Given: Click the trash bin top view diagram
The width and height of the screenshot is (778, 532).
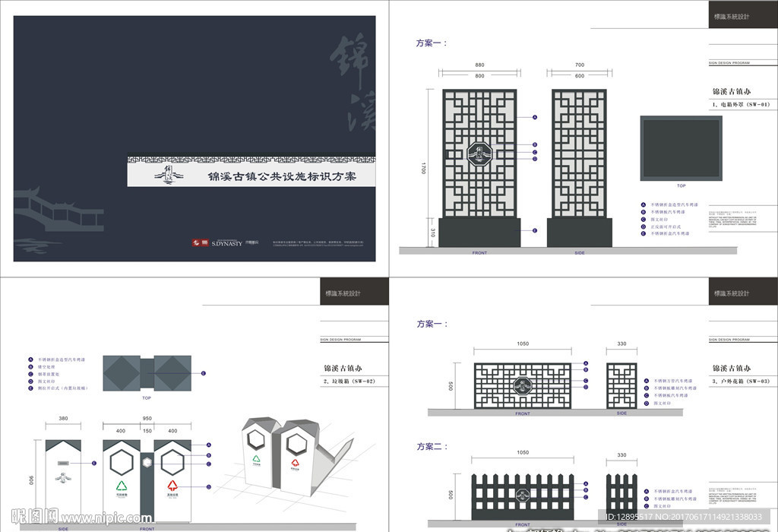Looking at the screenshot, I should (x=147, y=373).
